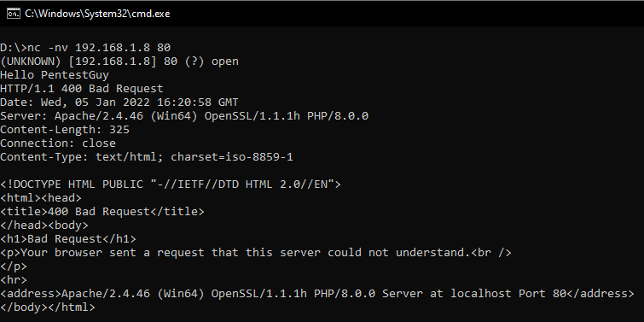
Task: Click the <!DOCTYPE HTML PUBLIC declaration line
Action: pyautogui.click(x=171, y=184)
